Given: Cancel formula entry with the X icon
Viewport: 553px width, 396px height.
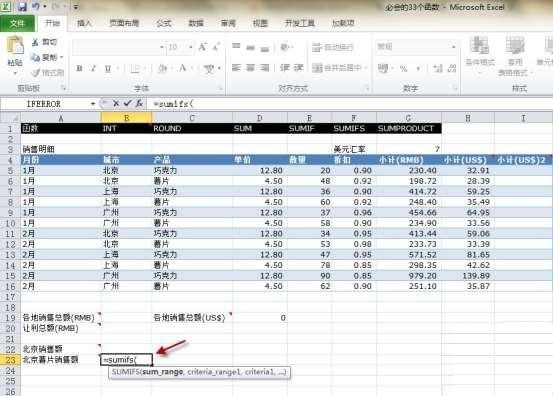Looking at the screenshot, I should tap(116, 103).
